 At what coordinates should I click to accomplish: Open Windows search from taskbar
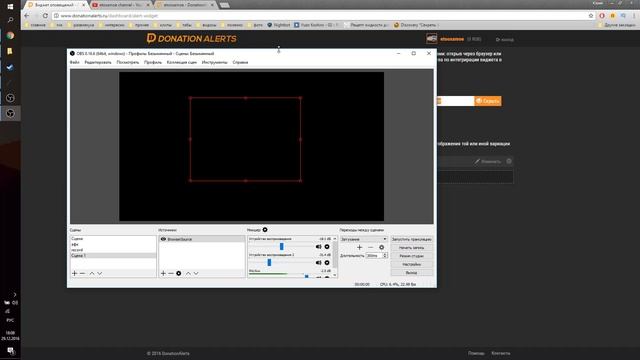tap(10, 20)
